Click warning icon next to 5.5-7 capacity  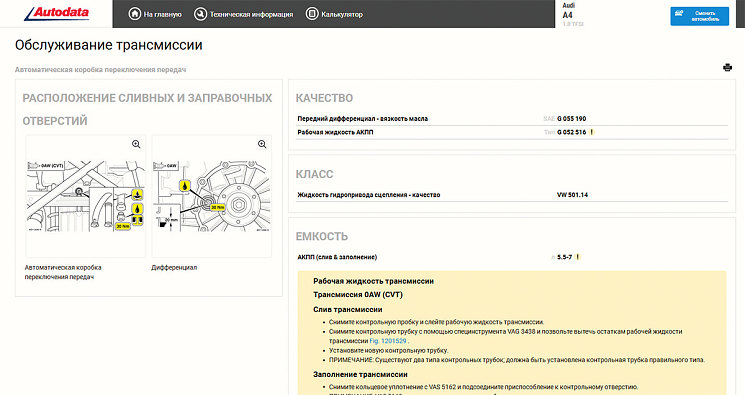tap(578, 257)
